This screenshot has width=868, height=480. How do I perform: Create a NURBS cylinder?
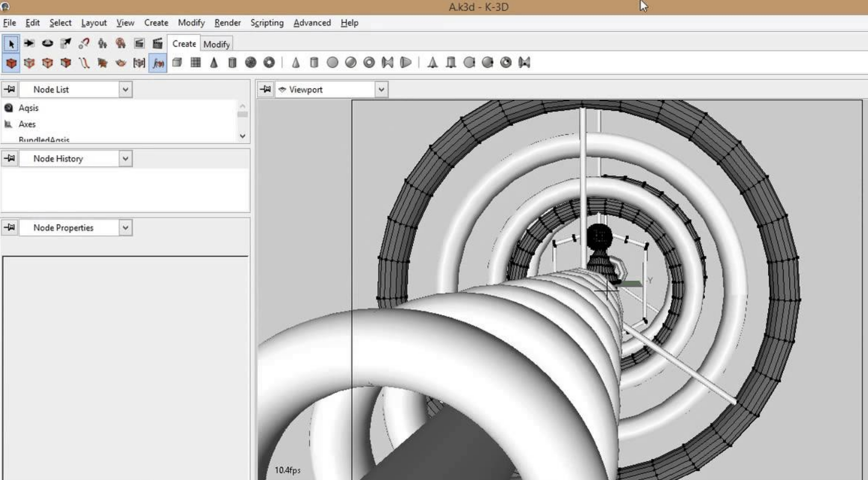tap(451, 62)
